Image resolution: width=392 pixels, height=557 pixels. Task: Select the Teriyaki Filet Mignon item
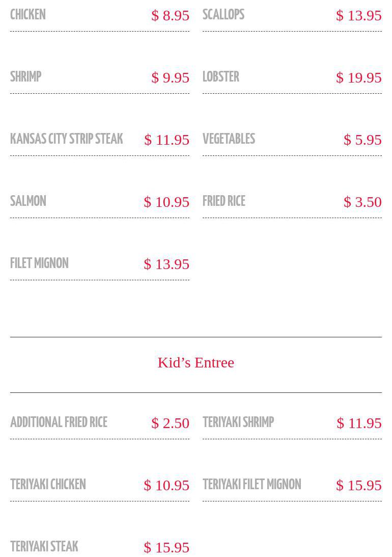252,485
